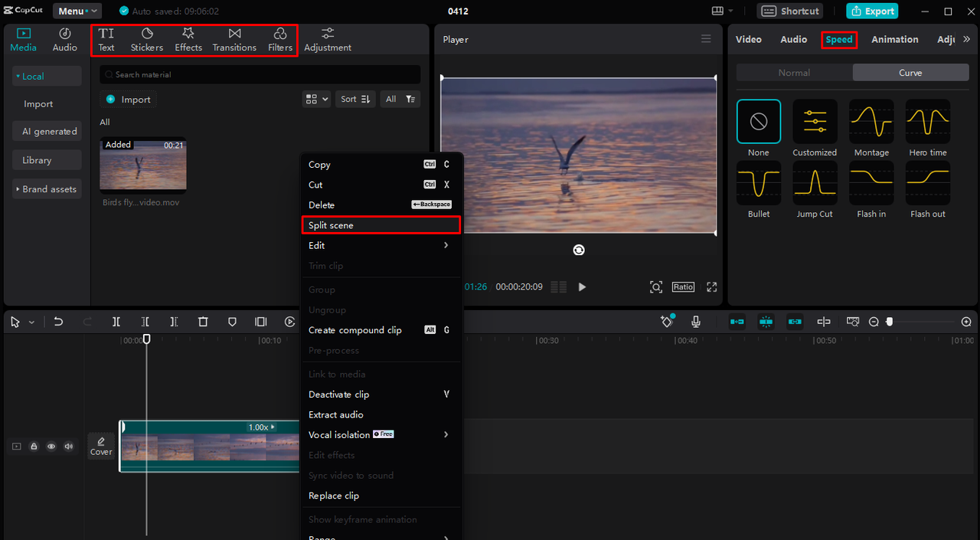Expand more property tabs with double chevron
The height and width of the screenshot is (540, 980).
pyautogui.click(x=966, y=39)
